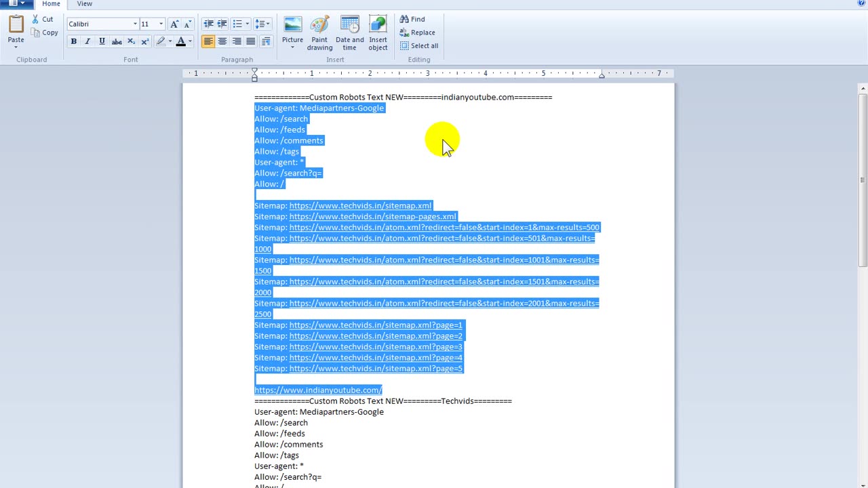Toggle superscript formatting
The height and width of the screenshot is (488, 868).
144,41
